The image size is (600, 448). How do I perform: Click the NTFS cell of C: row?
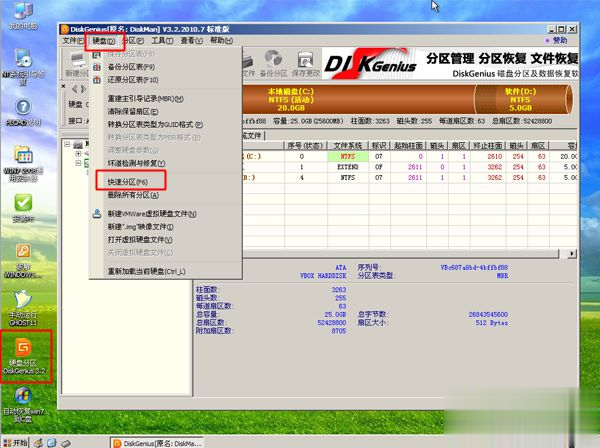[348, 156]
